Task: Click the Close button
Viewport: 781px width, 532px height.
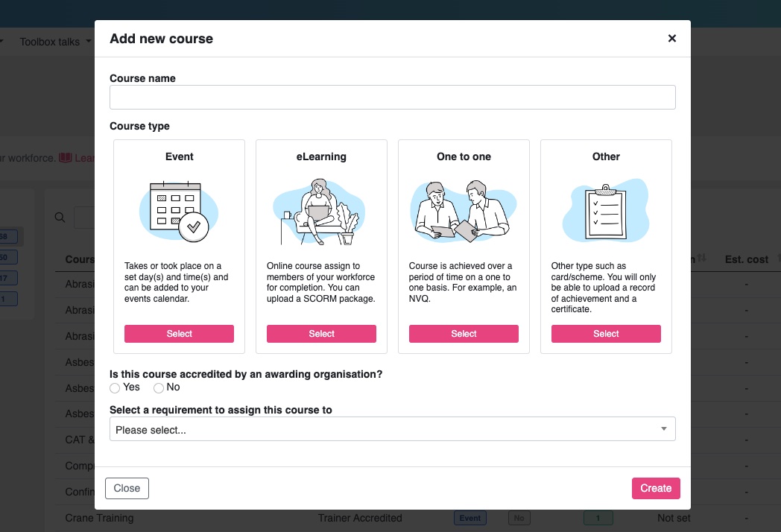Action: pyautogui.click(x=126, y=488)
